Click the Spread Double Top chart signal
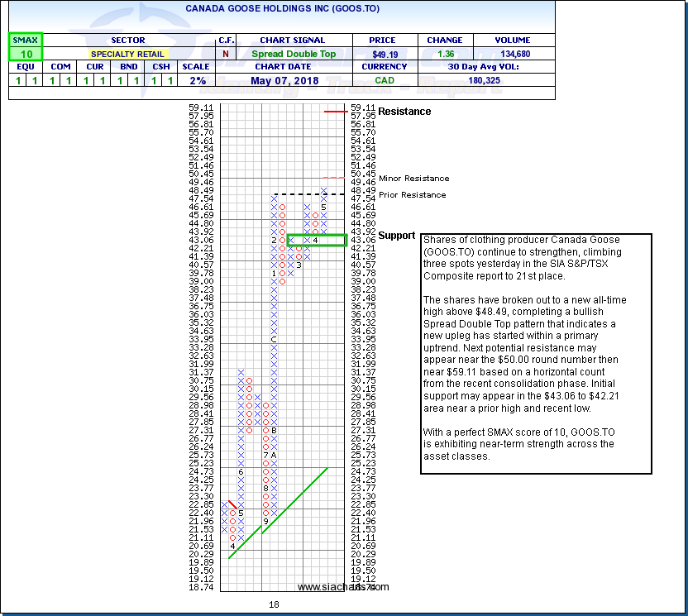688x616 pixels. pyautogui.click(x=294, y=54)
